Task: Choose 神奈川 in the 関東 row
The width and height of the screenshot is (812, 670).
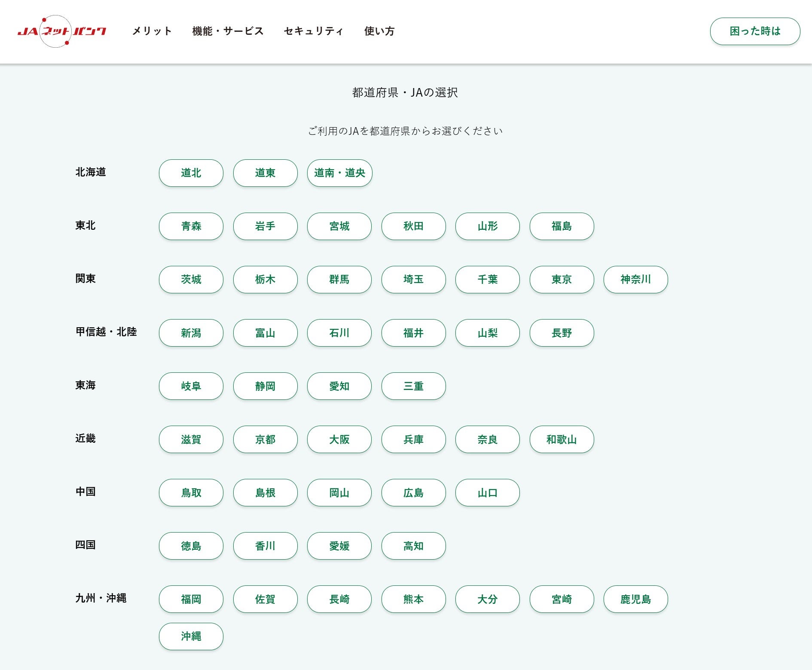Action: 635,280
